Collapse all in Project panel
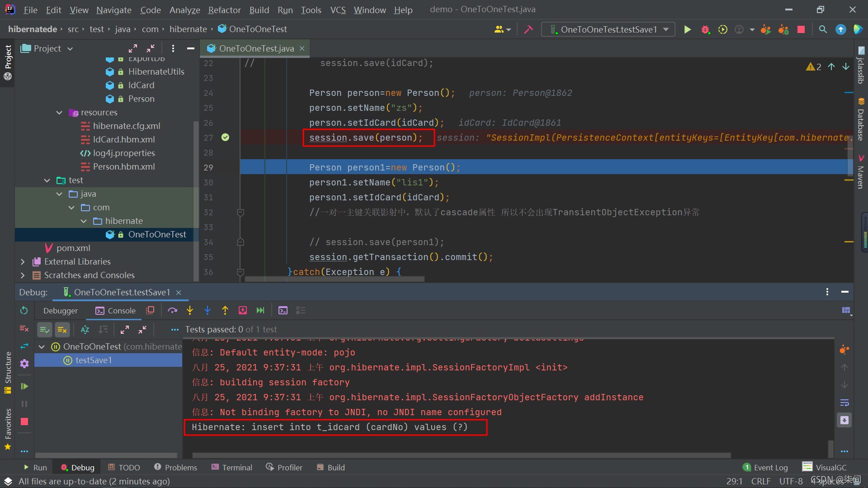The width and height of the screenshot is (868, 488). [x=151, y=48]
